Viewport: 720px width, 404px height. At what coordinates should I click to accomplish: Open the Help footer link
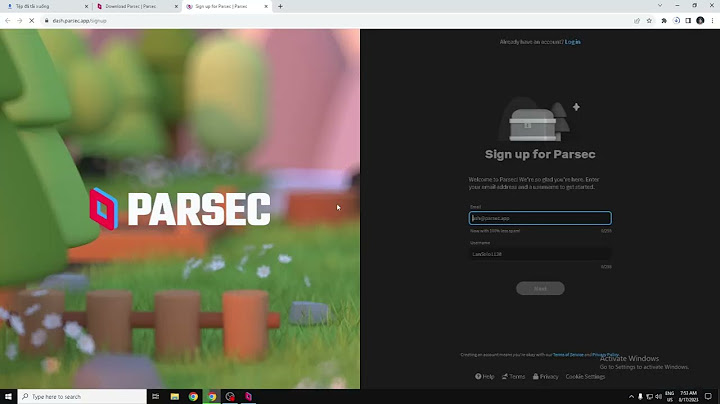point(484,376)
